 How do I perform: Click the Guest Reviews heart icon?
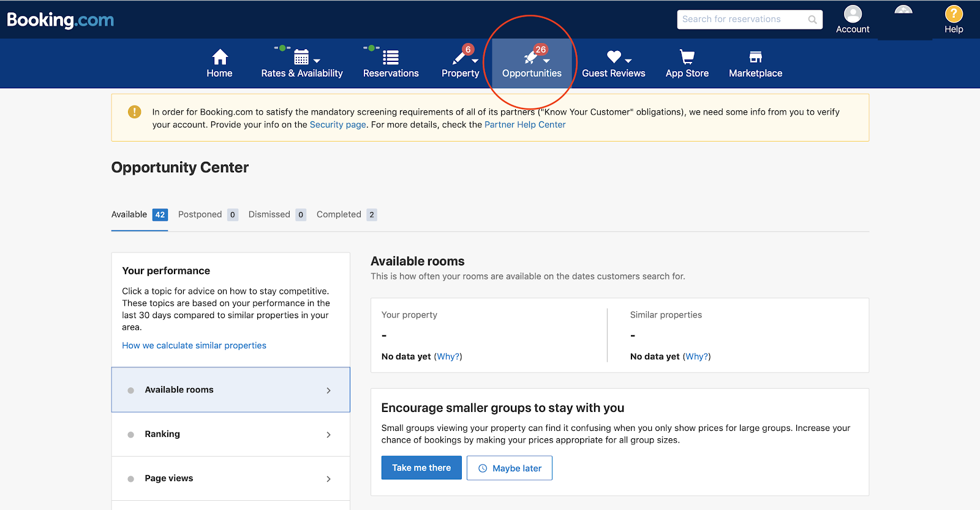click(614, 56)
